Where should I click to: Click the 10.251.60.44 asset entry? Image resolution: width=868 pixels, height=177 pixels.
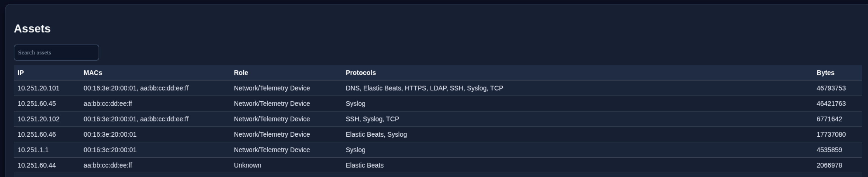438,165
